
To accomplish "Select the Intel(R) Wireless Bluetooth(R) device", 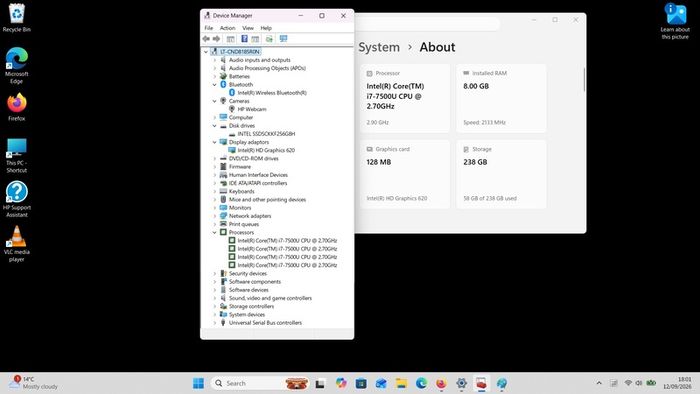I will tap(272, 93).
